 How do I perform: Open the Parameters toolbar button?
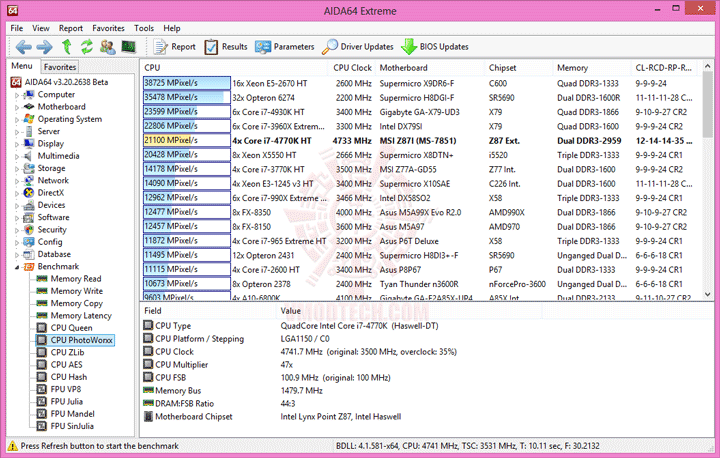(285, 47)
